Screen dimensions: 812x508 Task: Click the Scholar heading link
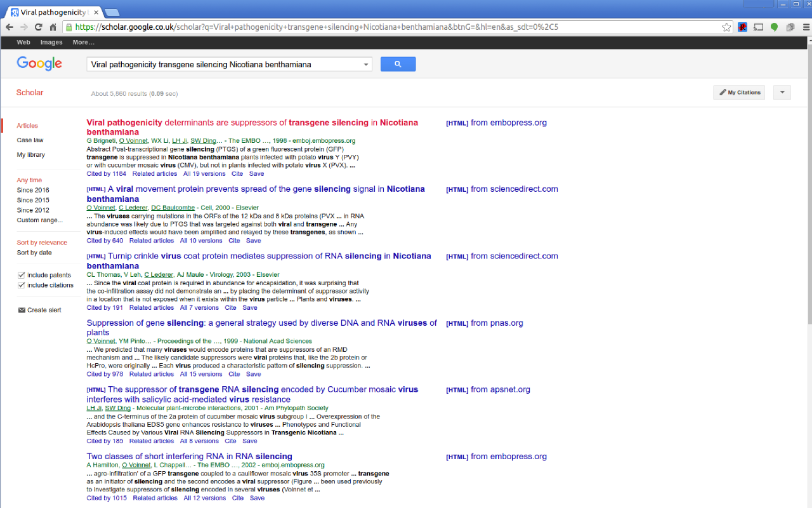30,93
